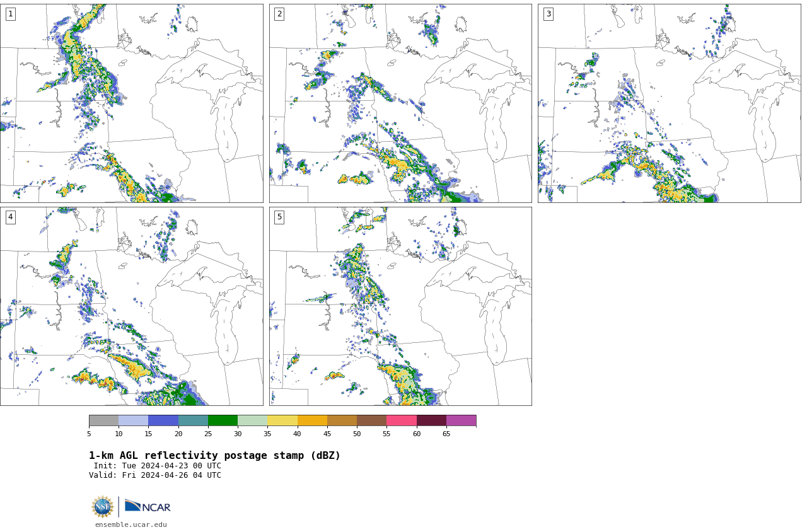Viewport: 807px width, 532px height.
Task: Open ensemble member 1 reflectivity map
Action: coord(131,103)
